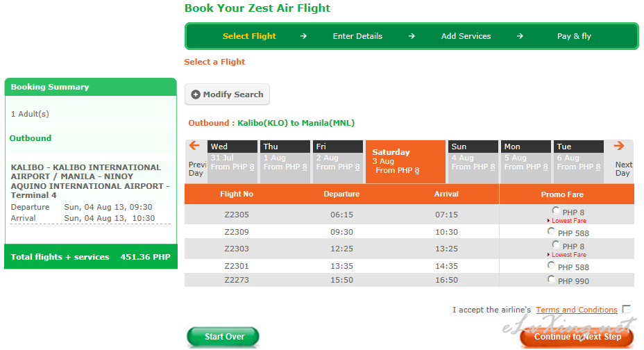This screenshot has height=350, width=644.
Task: Open the Terms and Conditions link
Action: (577, 310)
